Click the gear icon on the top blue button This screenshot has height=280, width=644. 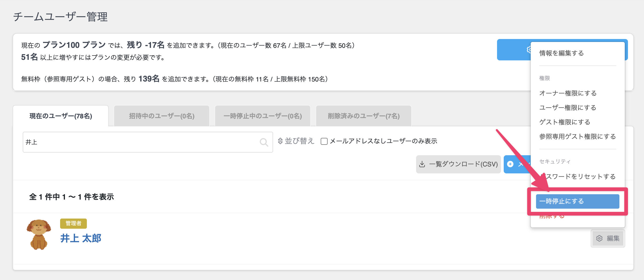[x=528, y=50]
